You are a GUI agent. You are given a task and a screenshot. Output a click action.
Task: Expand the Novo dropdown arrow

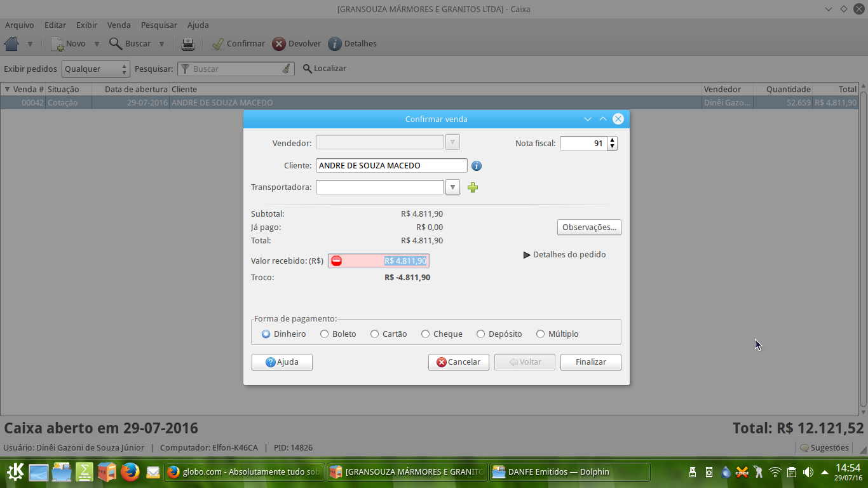(x=97, y=44)
